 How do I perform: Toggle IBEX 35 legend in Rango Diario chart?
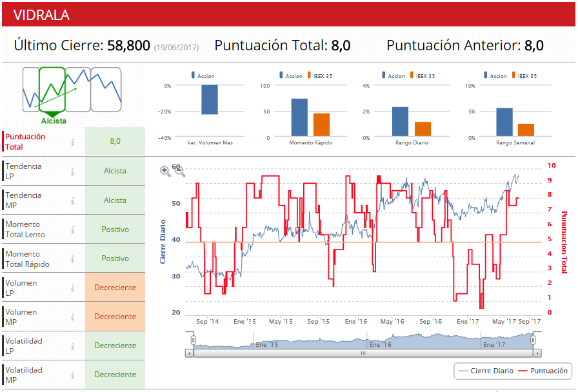(x=422, y=75)
